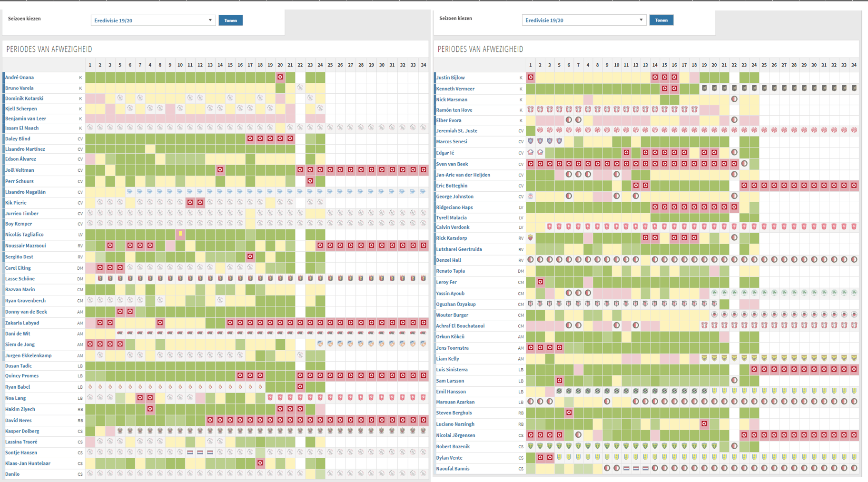
Task: Click Nicolai Jörgensen's half-circle icon at matchday 7
Action: click(579, 435)
